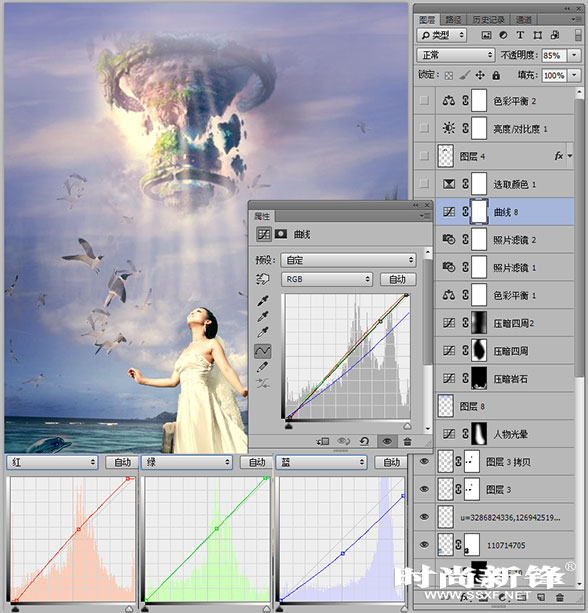Open the blend mode 正常 dropdown
This screenshot has height=613, width=588.
pyautogui.click(x=456, y=55)
